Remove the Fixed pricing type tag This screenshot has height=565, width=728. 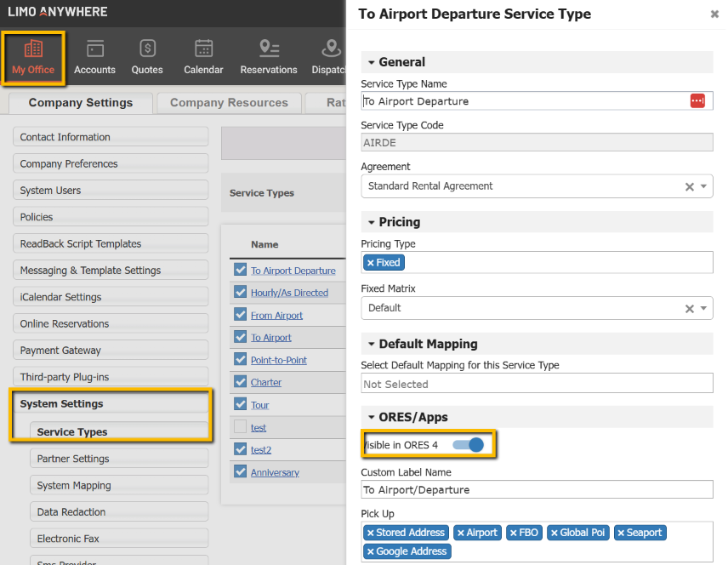[371, 263]
